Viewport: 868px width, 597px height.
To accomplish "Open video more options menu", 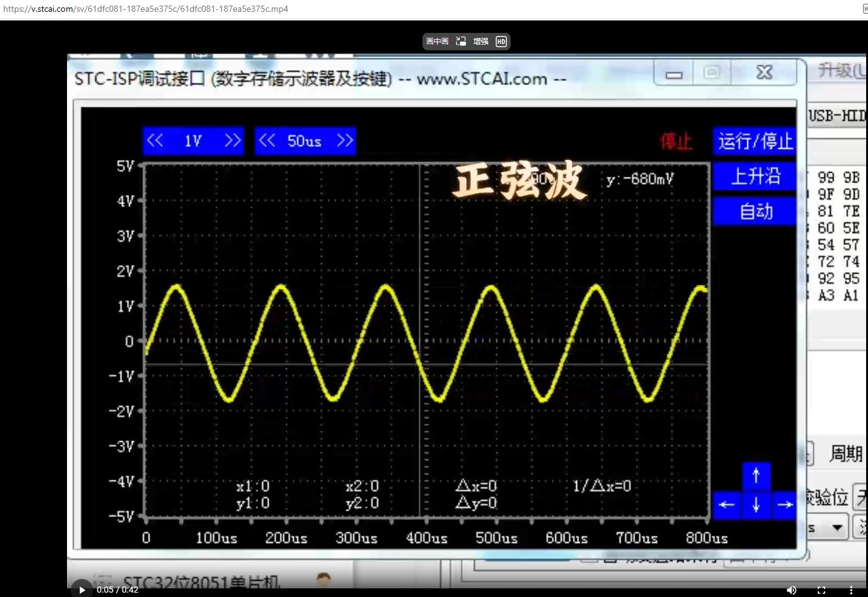I will [851, 590].
